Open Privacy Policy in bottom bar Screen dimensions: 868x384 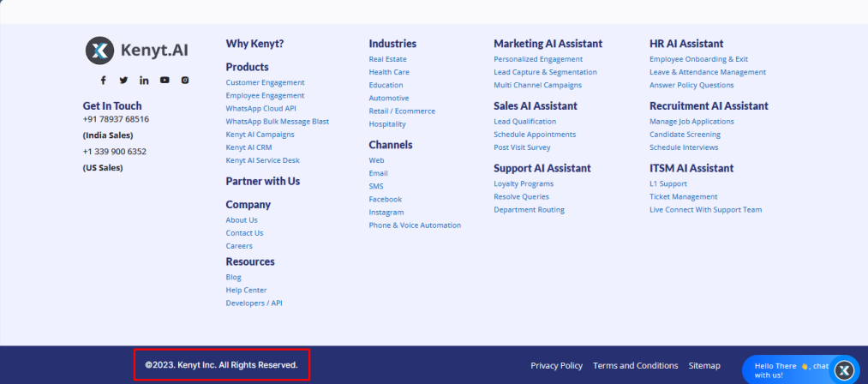tap(557, 366)
